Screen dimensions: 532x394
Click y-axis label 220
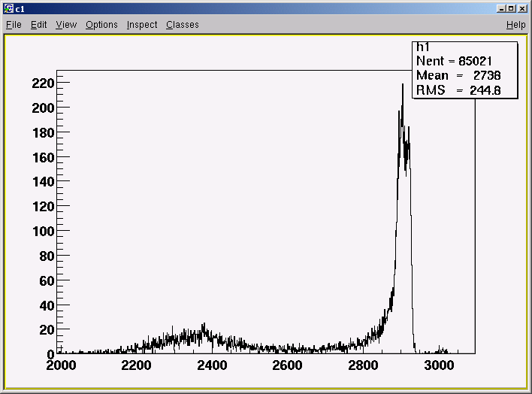click(43, 83)
